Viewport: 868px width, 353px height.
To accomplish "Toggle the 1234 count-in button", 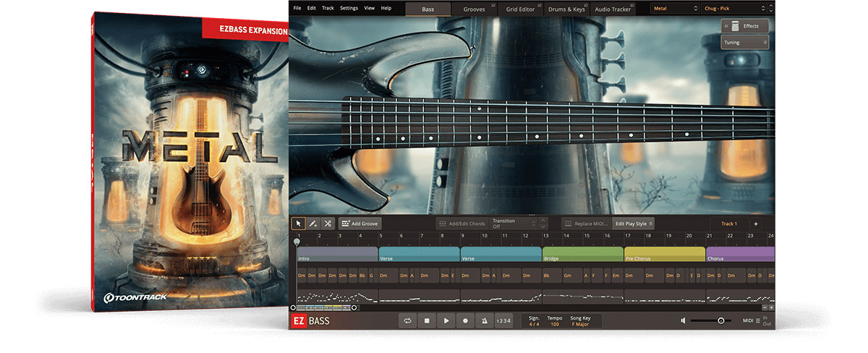I will click(503, 320).
